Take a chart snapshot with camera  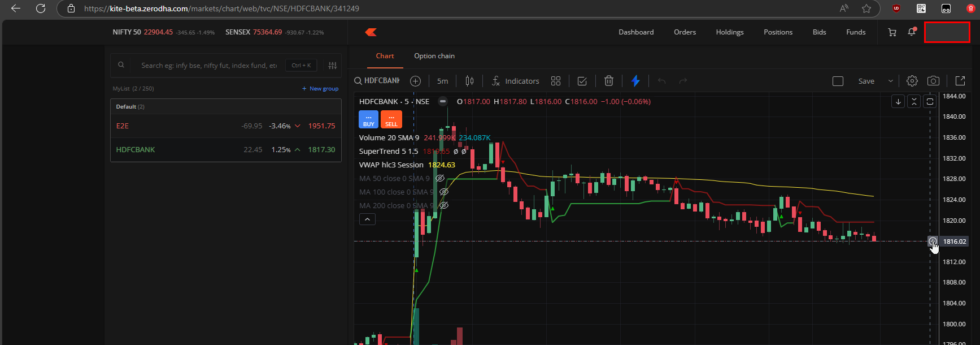click(x=934, y=81)
